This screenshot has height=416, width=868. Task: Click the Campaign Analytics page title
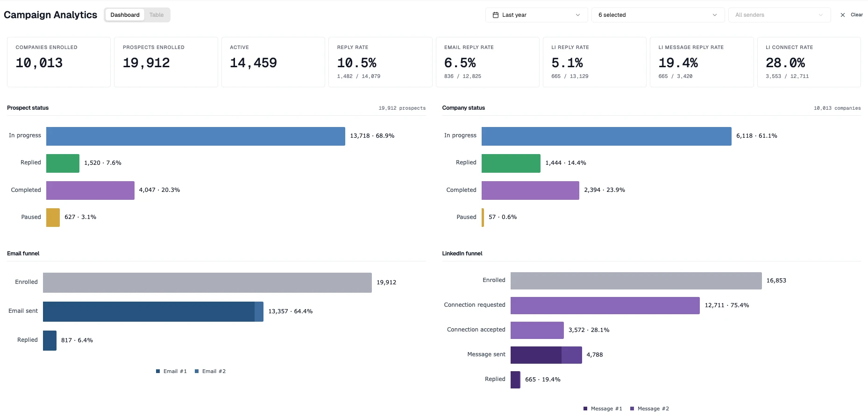coord(50,15)
